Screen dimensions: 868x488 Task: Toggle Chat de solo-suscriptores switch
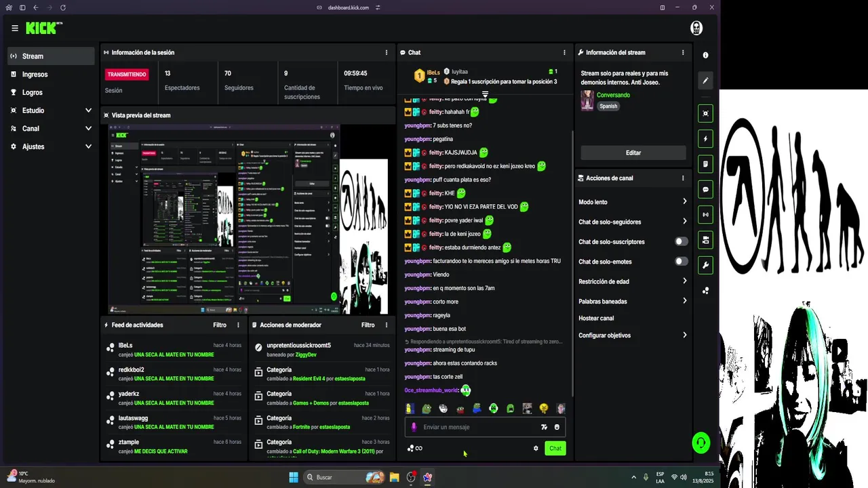pos(681,241)
